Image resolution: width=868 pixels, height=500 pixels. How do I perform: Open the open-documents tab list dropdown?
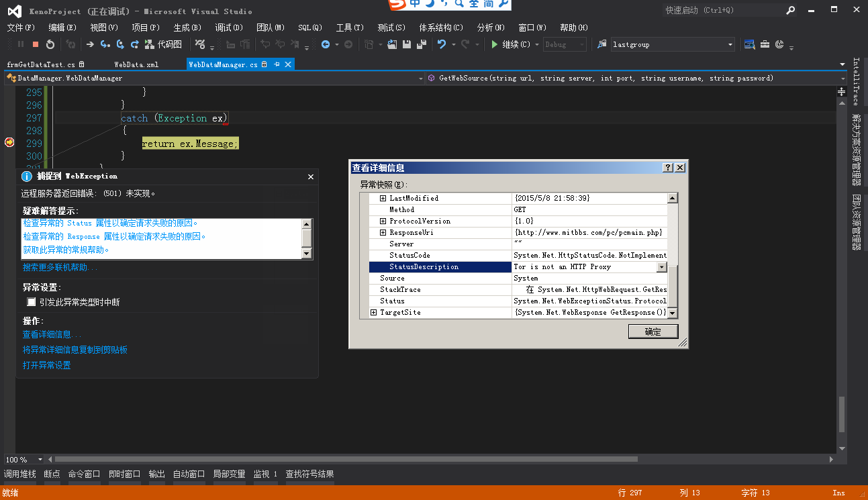(842, 64)
